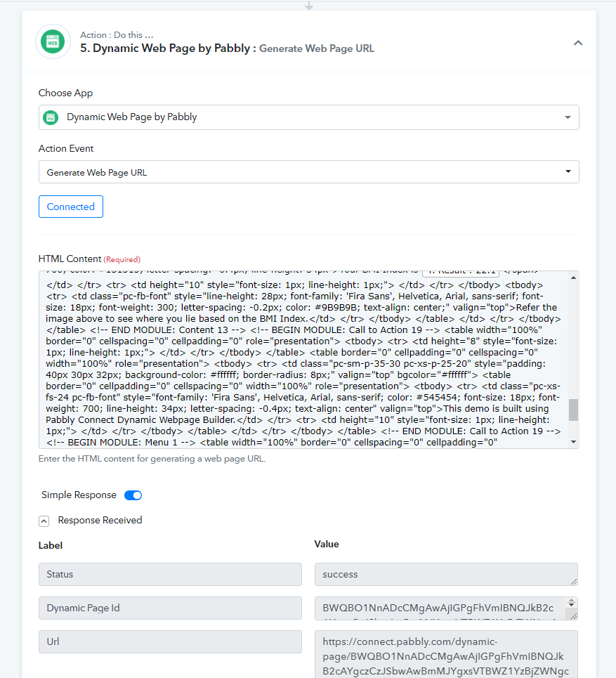This screenshot has width=616, height=678.
Task: Click the green Dynamic Web Page step icon
Action: click(x=53, y=42)
